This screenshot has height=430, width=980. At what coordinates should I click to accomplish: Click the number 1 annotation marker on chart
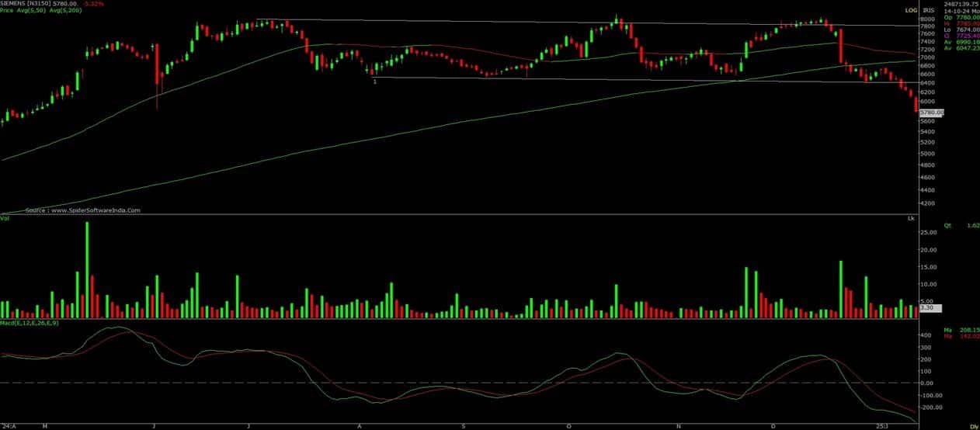pyautogui.click(x=375, y=81)
